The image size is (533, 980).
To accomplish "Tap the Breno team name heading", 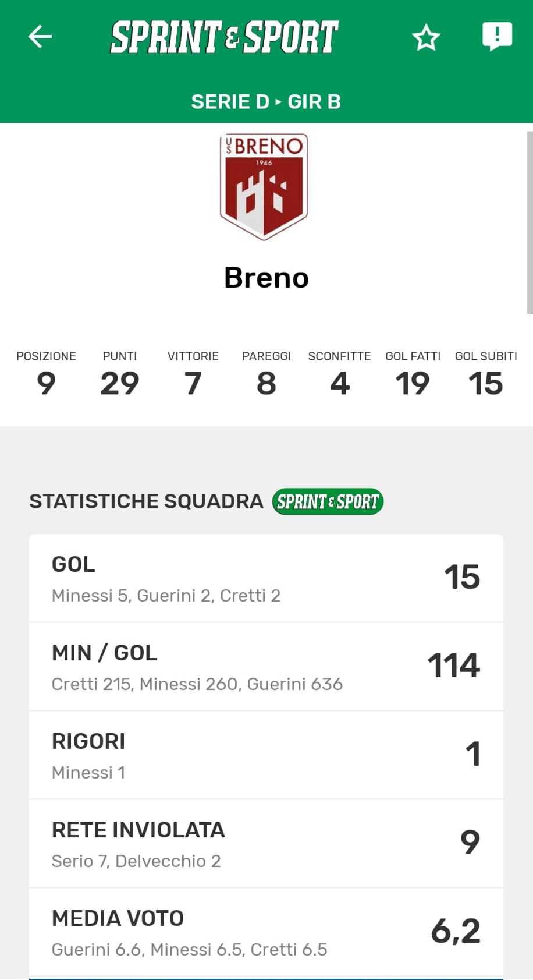I will coord(266,278).
